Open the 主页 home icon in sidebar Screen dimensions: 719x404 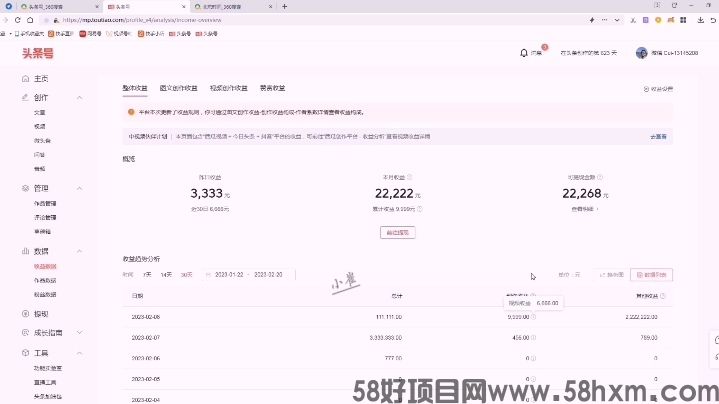[x=26, y=79]
